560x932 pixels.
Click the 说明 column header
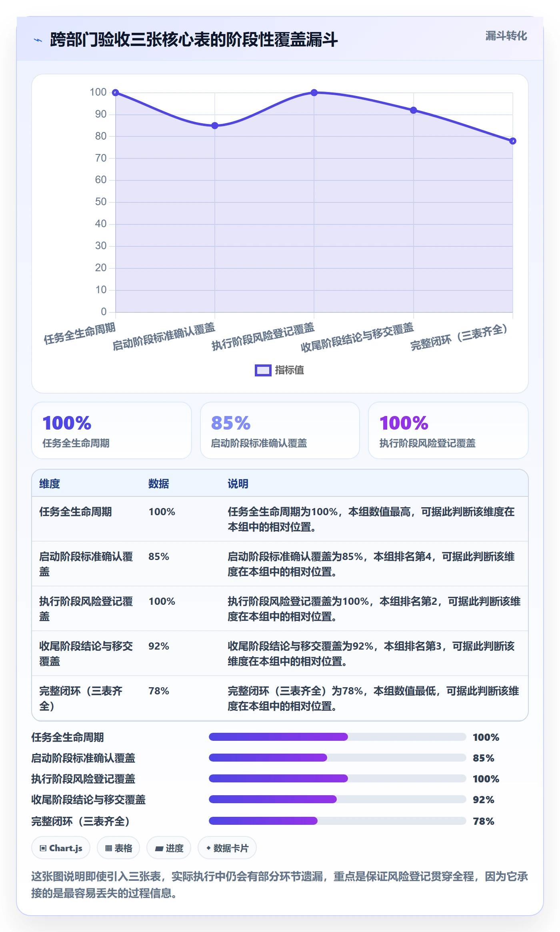click(238, 484)
